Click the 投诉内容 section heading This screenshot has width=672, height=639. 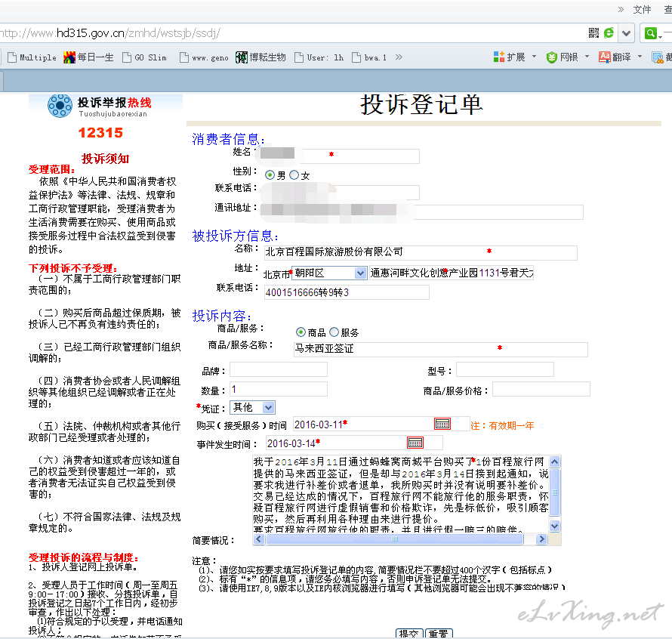pos(221,316)
